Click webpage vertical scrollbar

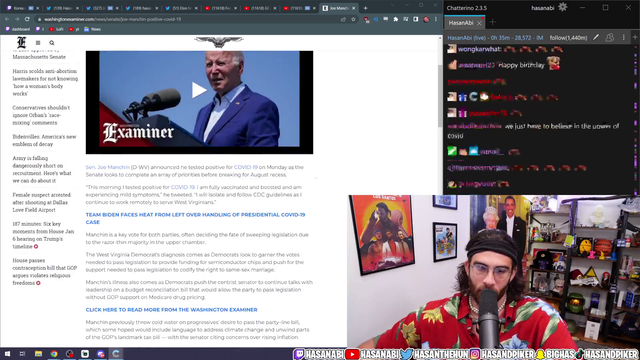pos(440,96)
